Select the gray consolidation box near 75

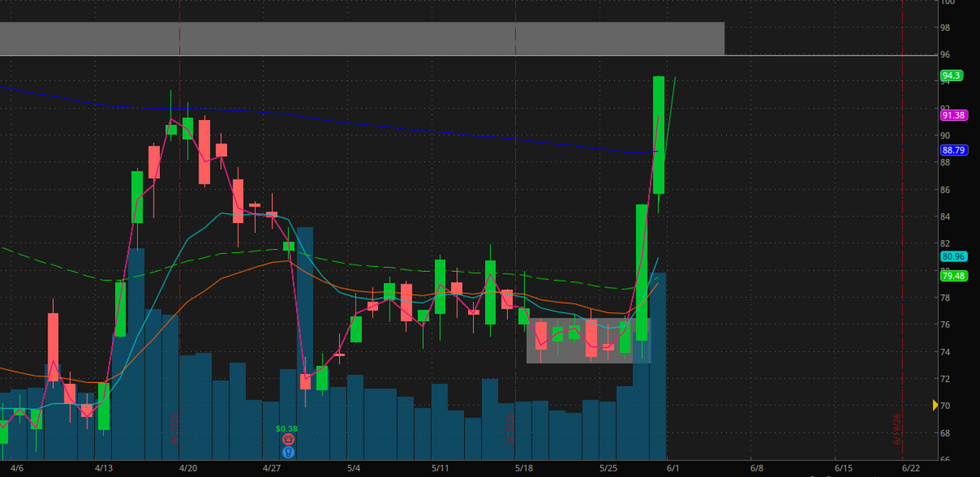[589, 341]
